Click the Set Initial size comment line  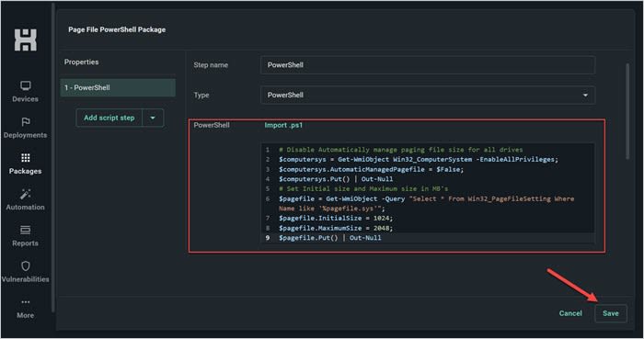(x=363, y=189)
